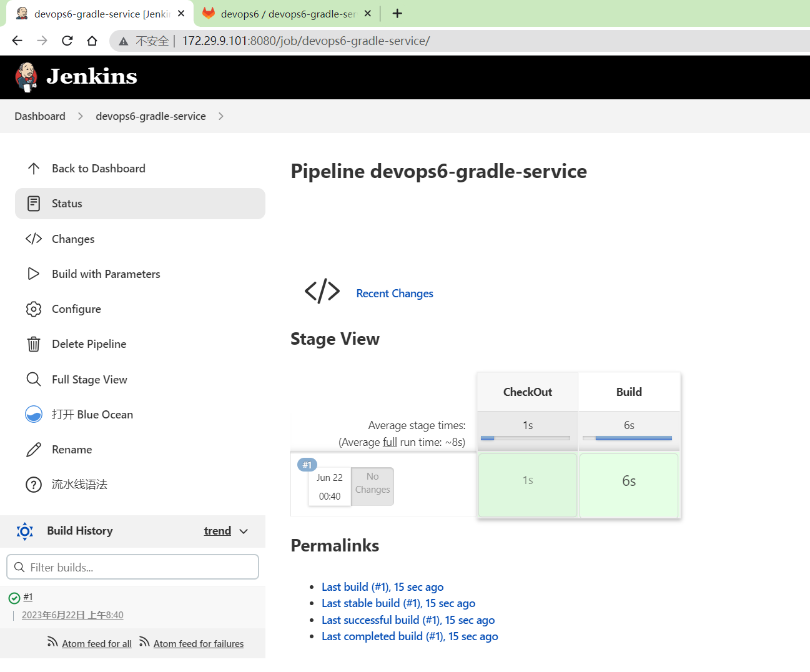Open a new browser tab with plus

397,13
